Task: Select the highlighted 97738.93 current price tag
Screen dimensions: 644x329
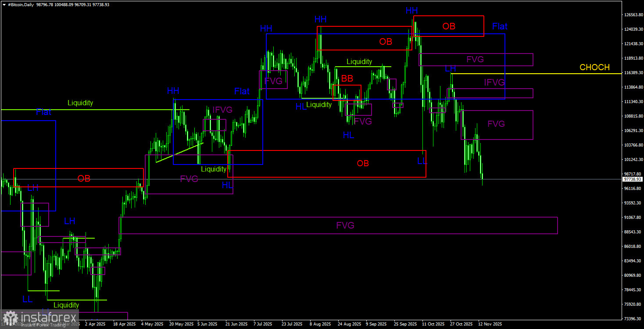Action: [x=633, y=179]
